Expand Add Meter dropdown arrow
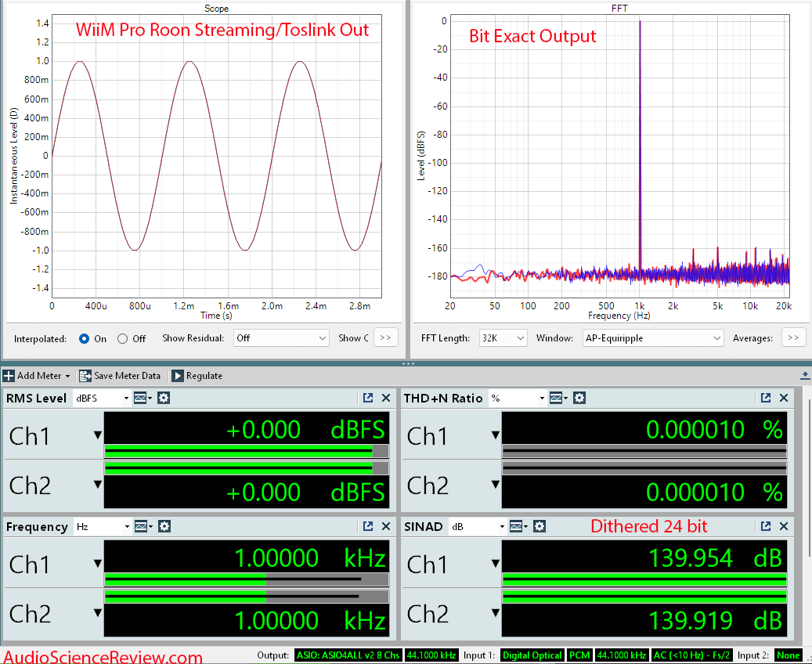The height and width of the screenshot is (664, 812). coord(67,376)
